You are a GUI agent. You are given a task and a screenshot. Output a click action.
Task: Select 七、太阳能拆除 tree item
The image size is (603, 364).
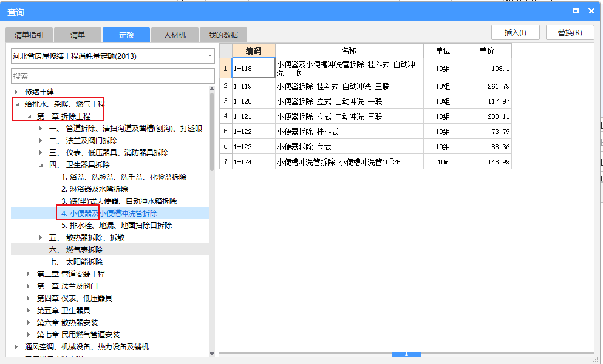click(76, 261)
